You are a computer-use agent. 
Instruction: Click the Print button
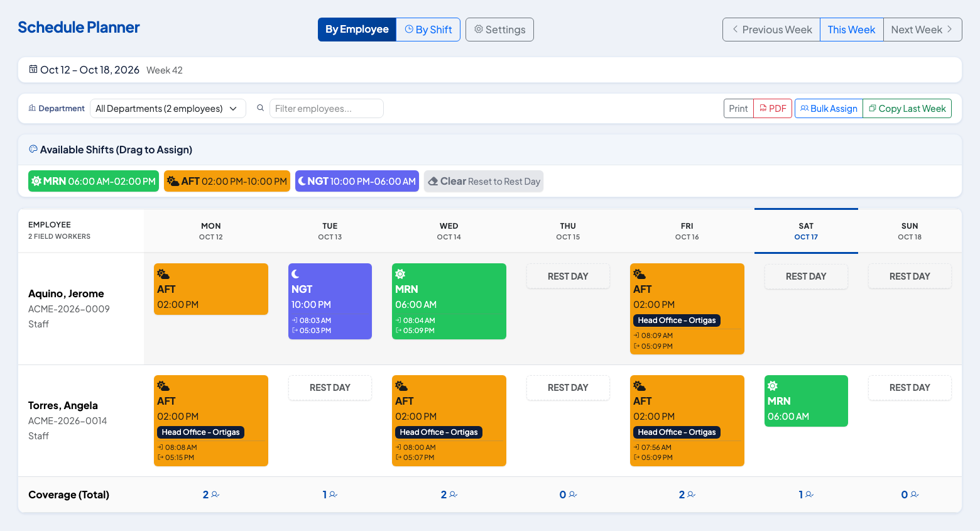738,108
